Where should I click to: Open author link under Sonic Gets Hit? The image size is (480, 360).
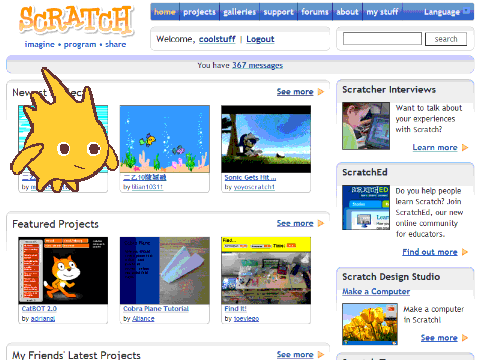pyautogui.click(x=254, y=187)
